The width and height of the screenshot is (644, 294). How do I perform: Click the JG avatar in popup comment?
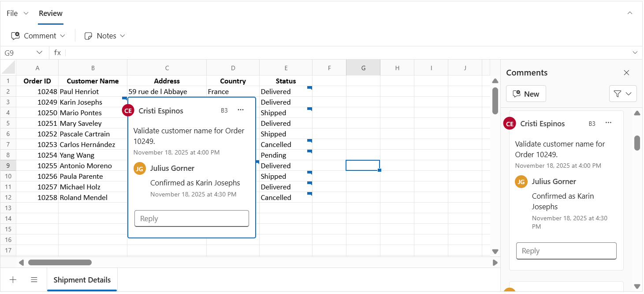pos(140,169)
